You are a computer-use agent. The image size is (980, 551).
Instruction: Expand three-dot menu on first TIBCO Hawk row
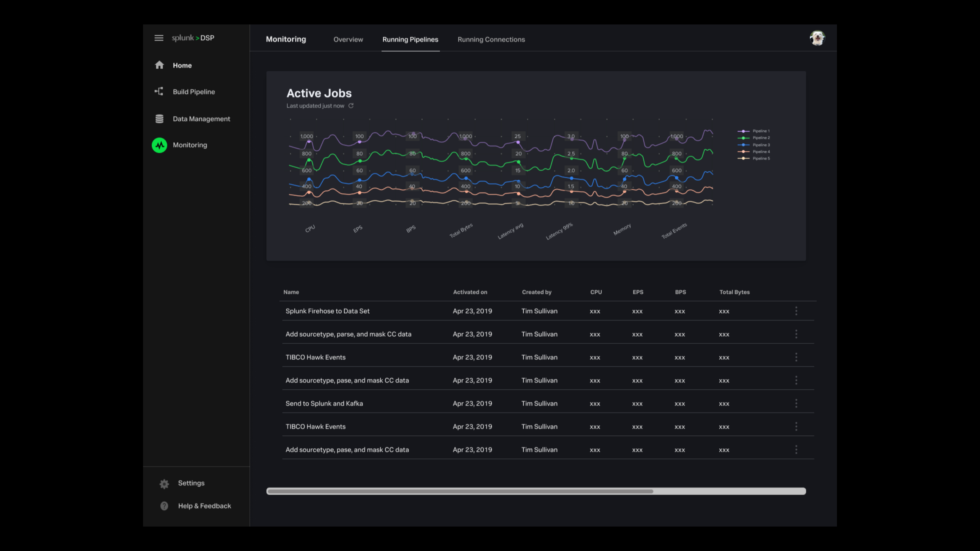[796, 357]
